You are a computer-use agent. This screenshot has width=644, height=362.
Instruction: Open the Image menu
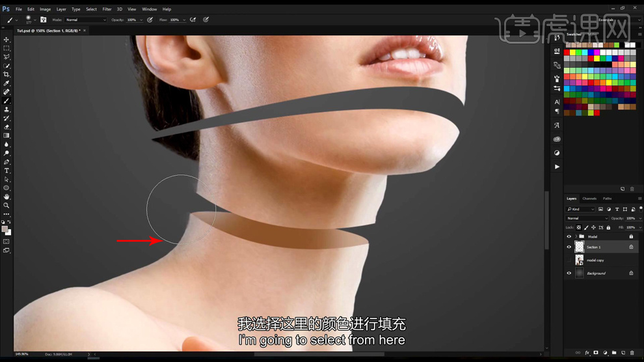(45, 9)
